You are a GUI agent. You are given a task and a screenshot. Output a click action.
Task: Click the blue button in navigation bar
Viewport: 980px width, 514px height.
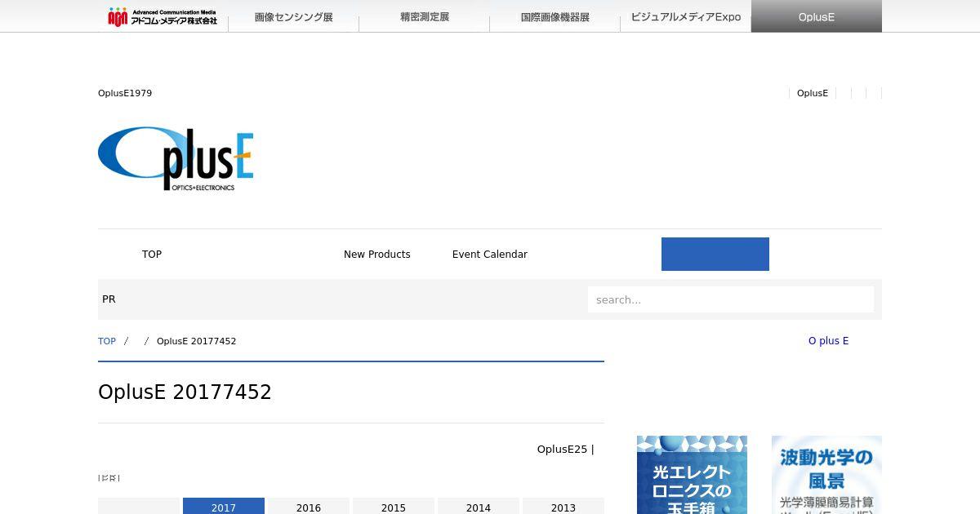point(715,254)
